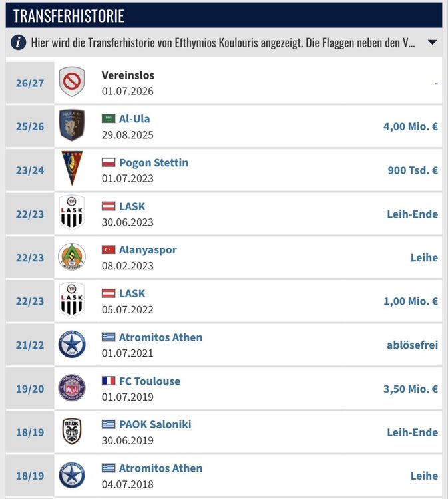Click the Al-Ula club crest
Screen dimensions: 448x499
(72, 125)
